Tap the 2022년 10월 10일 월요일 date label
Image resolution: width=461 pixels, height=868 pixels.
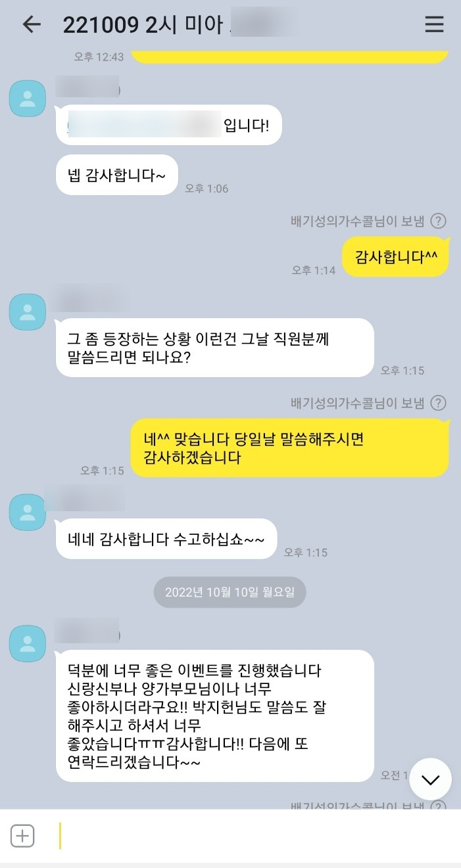[230, 592]
